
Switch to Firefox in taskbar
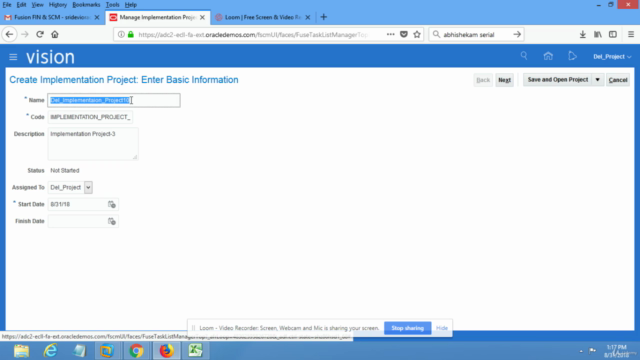tap(167, 351)
